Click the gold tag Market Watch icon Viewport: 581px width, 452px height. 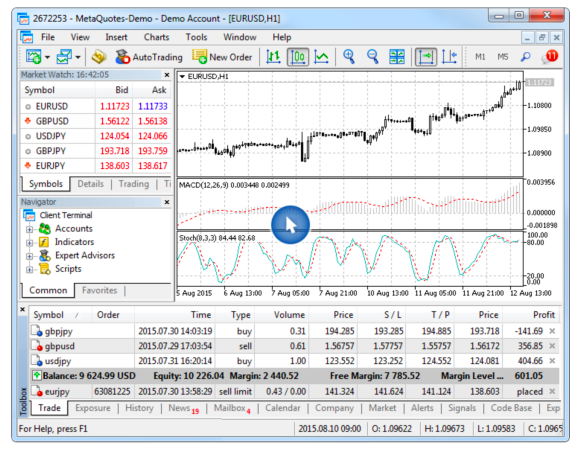click(x=99, y=57)
